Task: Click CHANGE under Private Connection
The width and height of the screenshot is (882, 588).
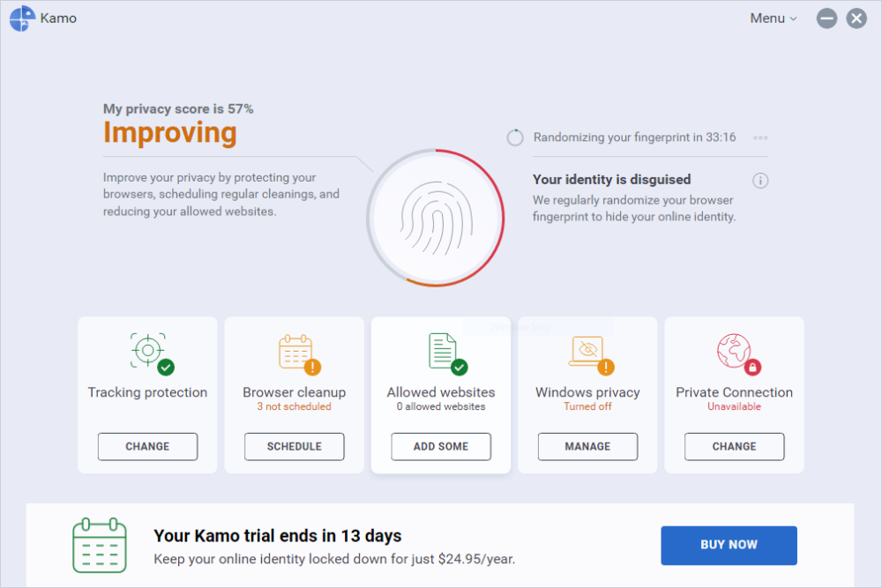Action: tap(734, 446)
